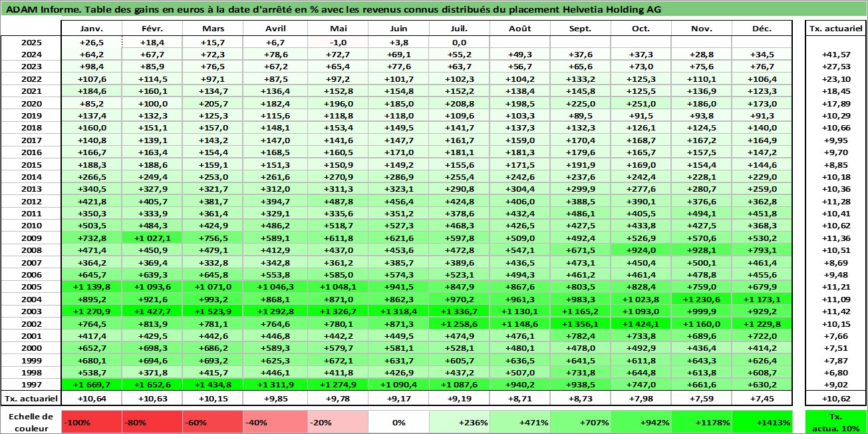Viewport: 868px width, 434px height.
Task: Click the value +251,0 in 2020
Action: (x=640, y=103)
